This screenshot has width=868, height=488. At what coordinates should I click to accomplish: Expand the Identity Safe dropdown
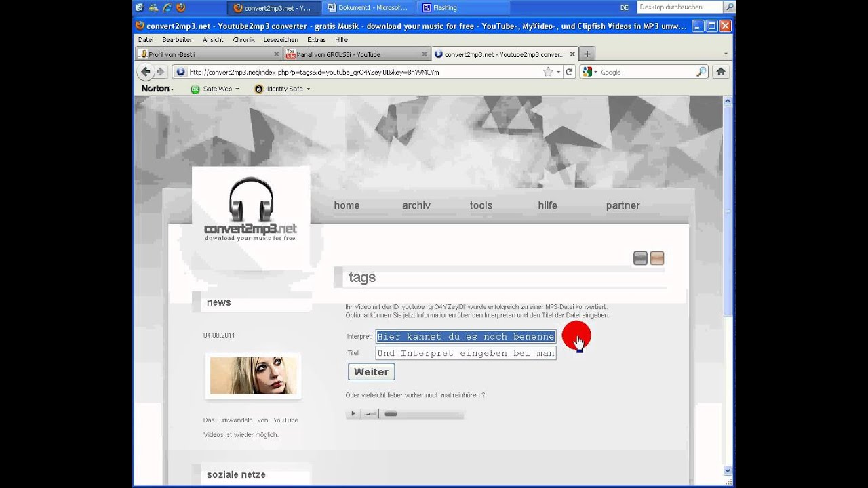click(308, 89)
